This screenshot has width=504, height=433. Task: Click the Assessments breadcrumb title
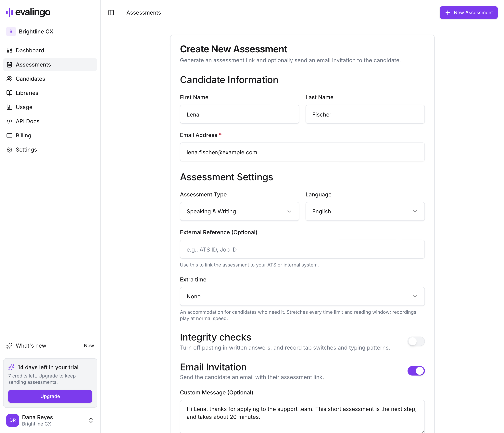144,13
